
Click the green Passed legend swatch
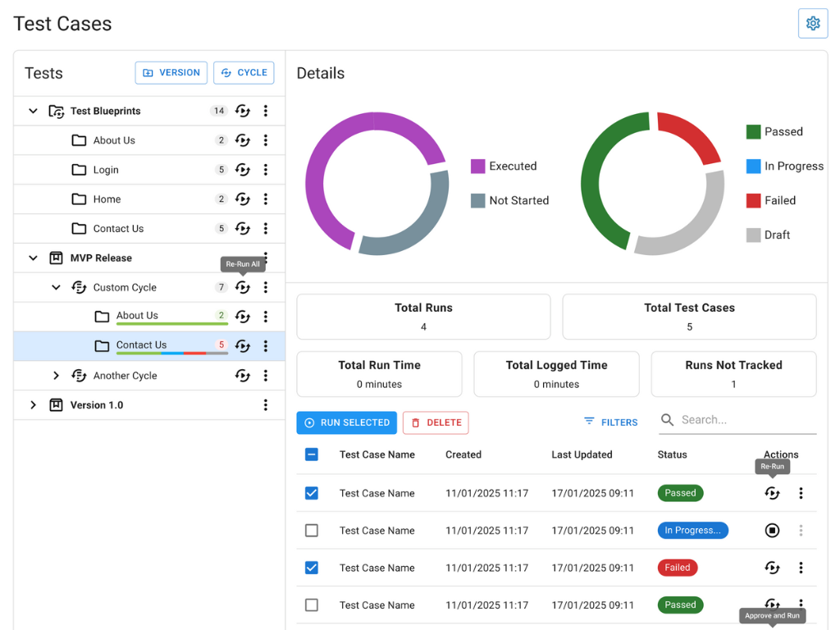[754, 132]
